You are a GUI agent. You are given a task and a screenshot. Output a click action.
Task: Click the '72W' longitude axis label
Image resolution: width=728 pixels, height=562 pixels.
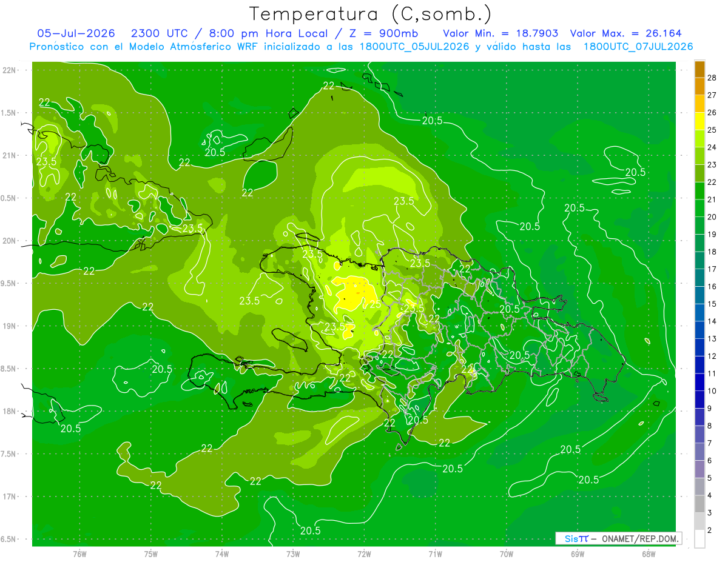(x=364, y=554)
